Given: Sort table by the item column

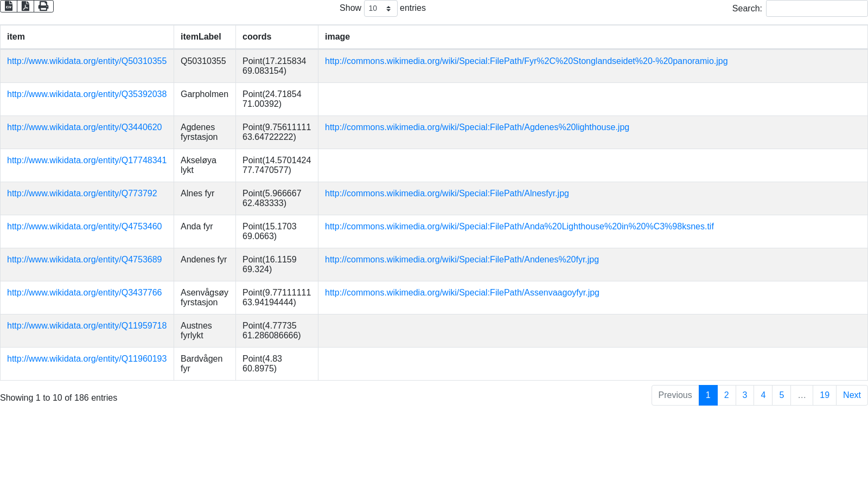Looking at the screenshot, I should pyautogui.click(x=87, y=37).
